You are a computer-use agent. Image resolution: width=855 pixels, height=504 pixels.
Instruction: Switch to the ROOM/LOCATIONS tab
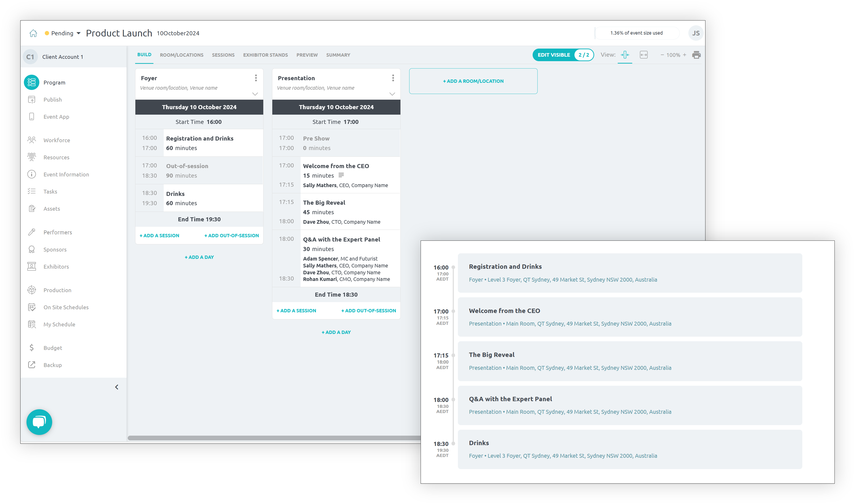(181, 55)
